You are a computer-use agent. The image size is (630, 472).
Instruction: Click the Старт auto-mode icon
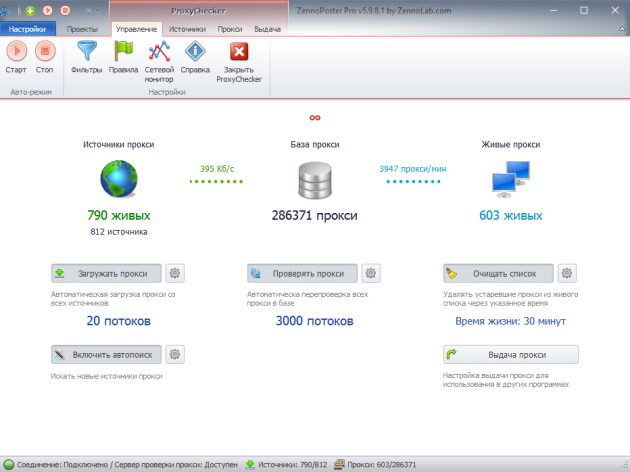pyautogui.click(x=17, y=52)
